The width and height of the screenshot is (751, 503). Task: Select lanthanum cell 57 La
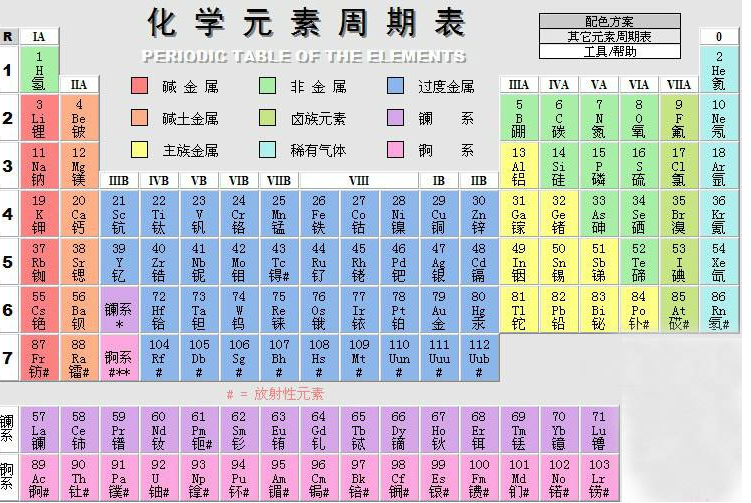[x=39, y=430]
